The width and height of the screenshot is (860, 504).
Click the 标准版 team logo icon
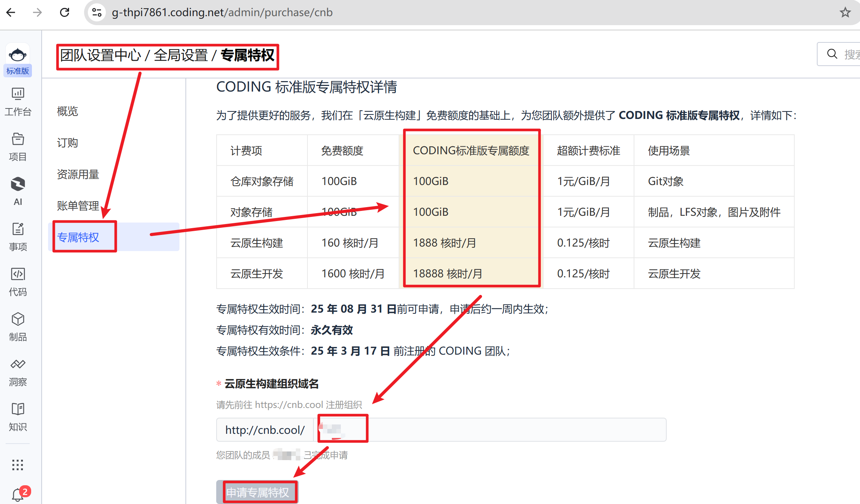[x=18, y=54]
